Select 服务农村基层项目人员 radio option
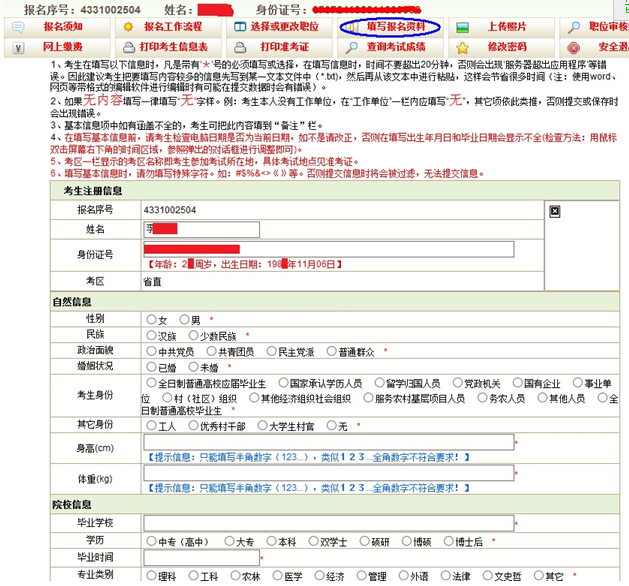This screenshot has height=586, width=629. click(x=368, y=398)
